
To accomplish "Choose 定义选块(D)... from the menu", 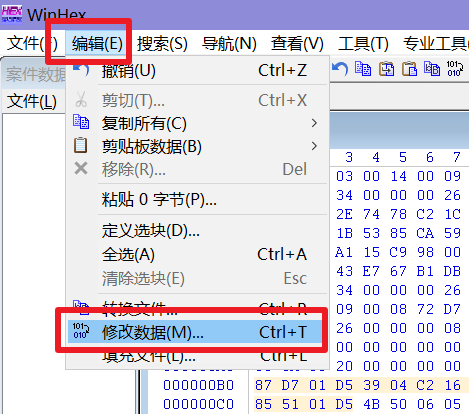I will tap(197, 231).
